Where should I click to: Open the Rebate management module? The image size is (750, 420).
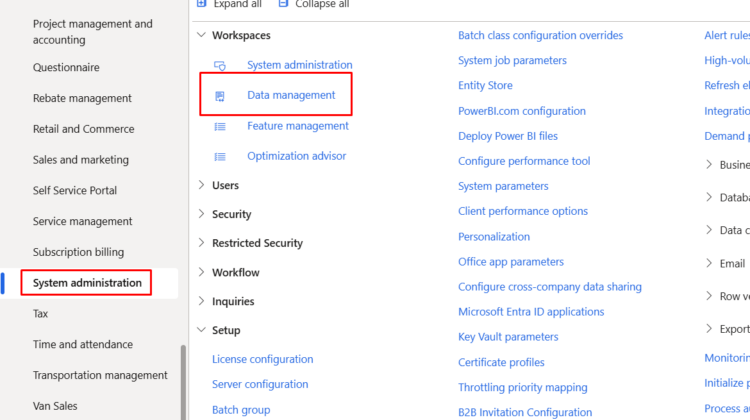pyautogui.click(x=82, y=98)
